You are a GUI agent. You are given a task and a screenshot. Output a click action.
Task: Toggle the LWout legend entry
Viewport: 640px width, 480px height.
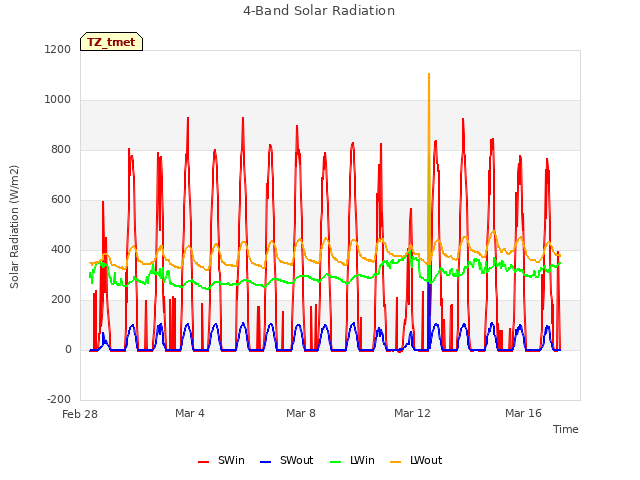click(416, 460)
